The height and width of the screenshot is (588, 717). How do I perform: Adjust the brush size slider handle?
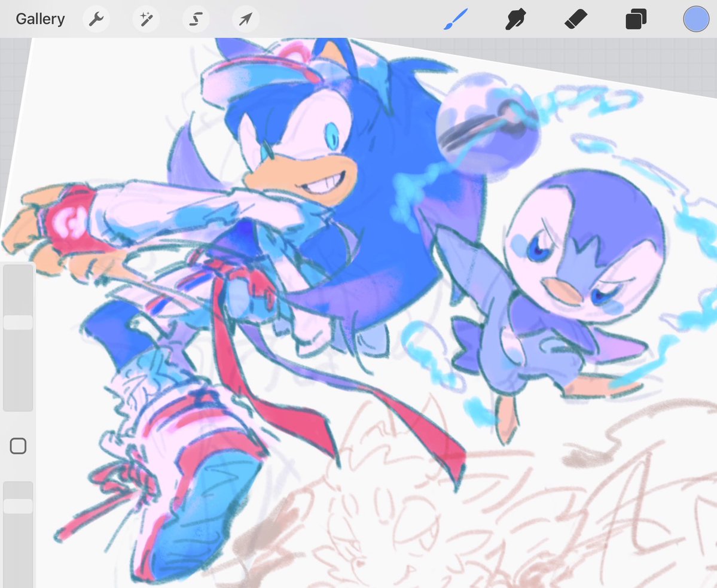pos(18,322)
